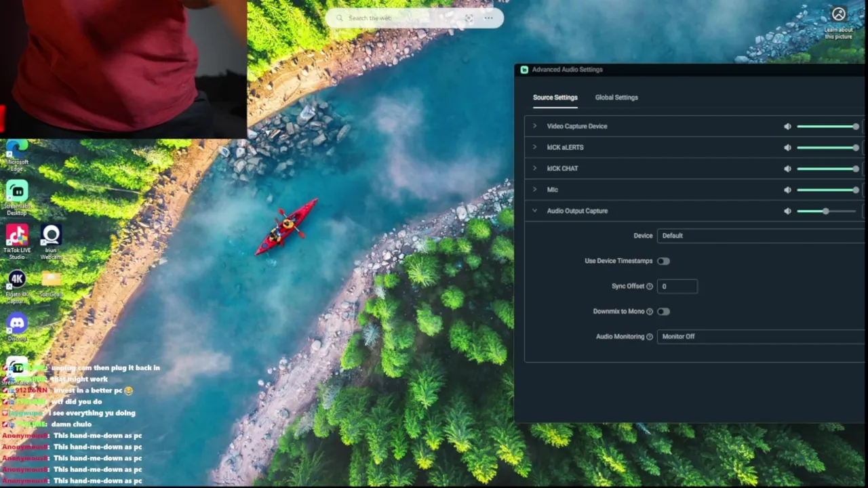Click visual search icon in search bar
Screen dimensions: 868x488
click(x=469, y=18)
